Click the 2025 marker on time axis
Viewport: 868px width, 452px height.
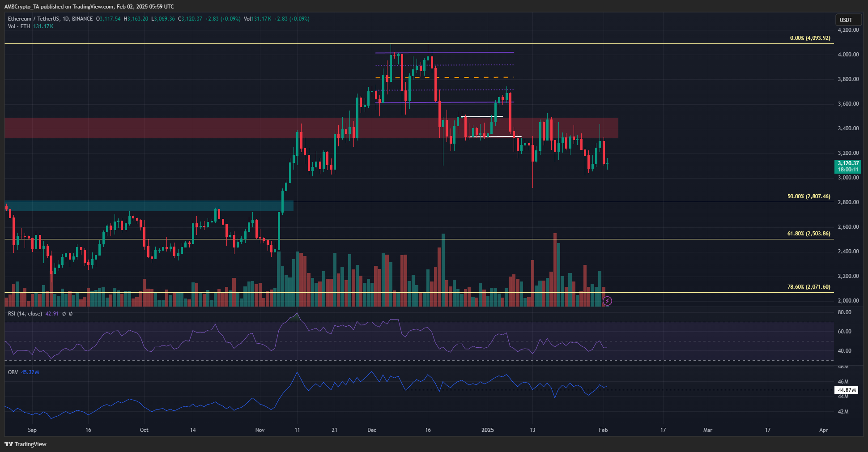pos(488,430)
